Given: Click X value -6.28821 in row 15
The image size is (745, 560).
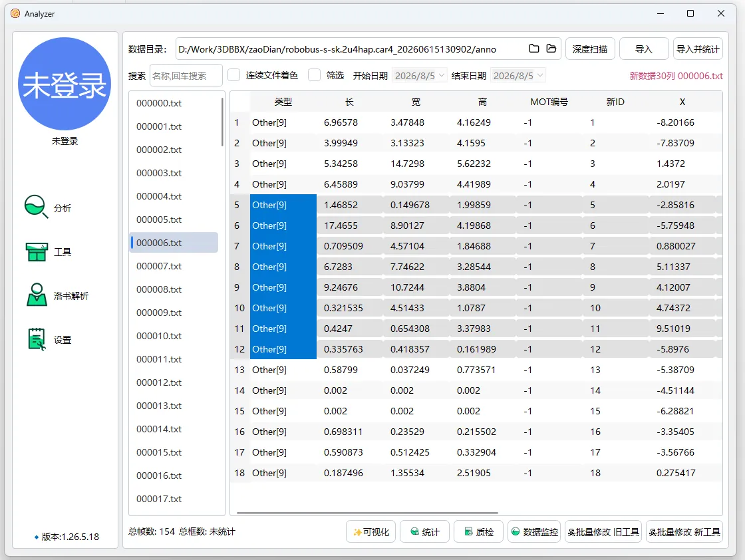Looking at the screenshot, I should click(x=682, y=411).
